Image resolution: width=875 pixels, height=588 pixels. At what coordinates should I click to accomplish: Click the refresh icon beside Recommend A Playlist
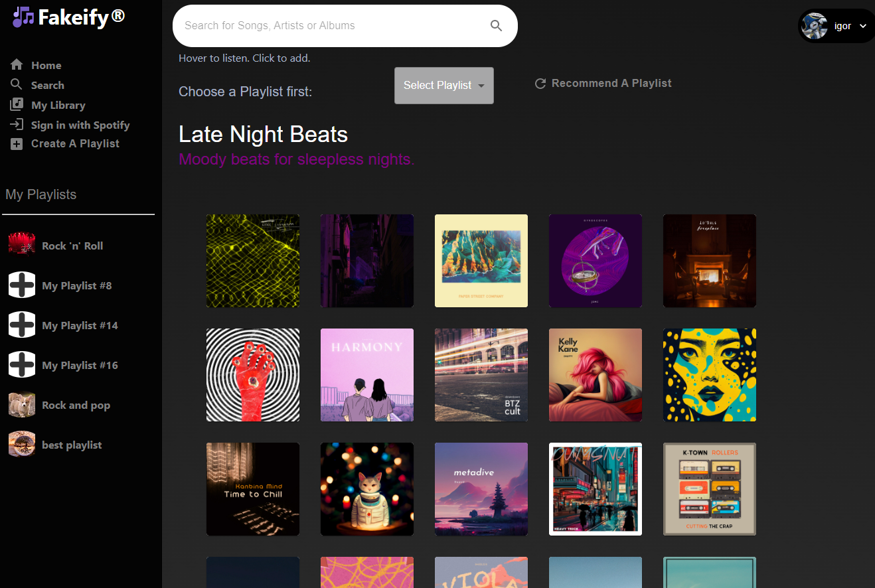coord(540,84)
